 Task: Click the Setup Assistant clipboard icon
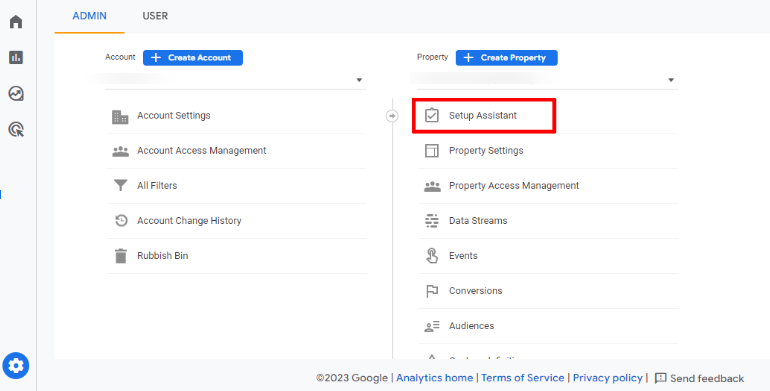(432, 115)
